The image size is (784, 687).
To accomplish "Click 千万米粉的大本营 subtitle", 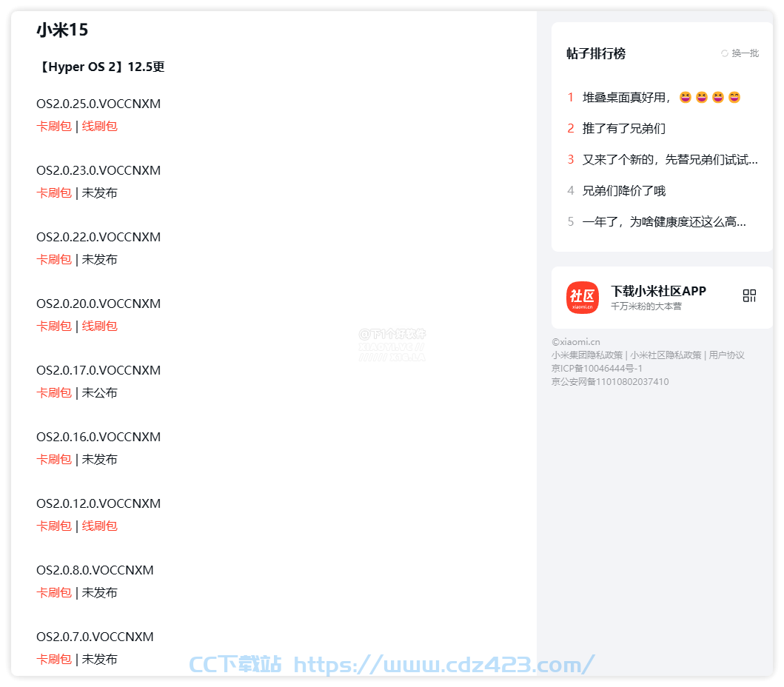I will [x=646, y=306].
